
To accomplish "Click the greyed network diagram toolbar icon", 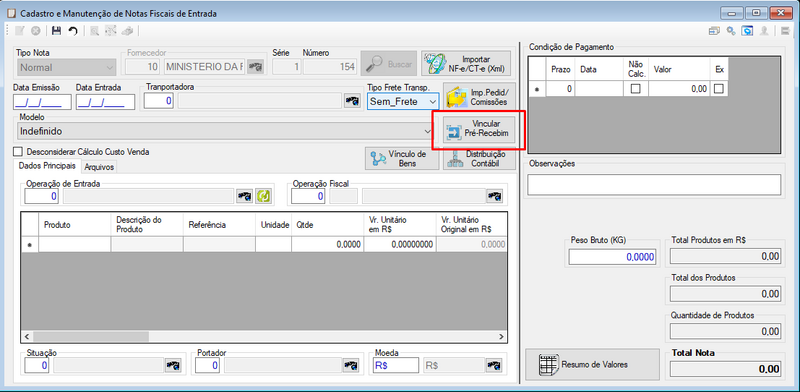I will (111, 31).
